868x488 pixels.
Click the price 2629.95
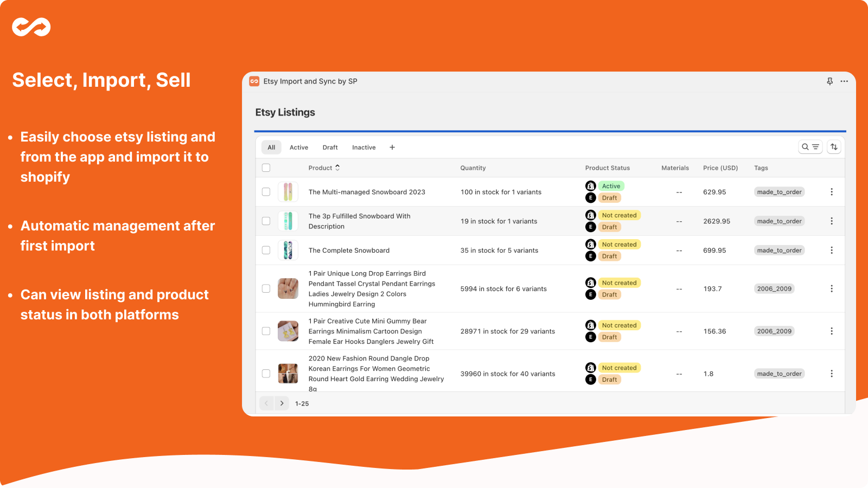[x=717, y=221]
